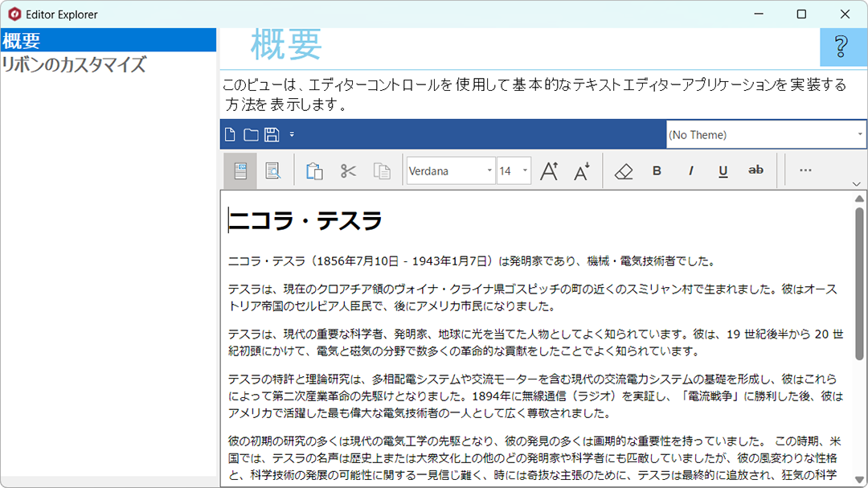Click the editor scrollbar up arrow
Viewport: 868px width, 488px height.
[x=859, y=199]
